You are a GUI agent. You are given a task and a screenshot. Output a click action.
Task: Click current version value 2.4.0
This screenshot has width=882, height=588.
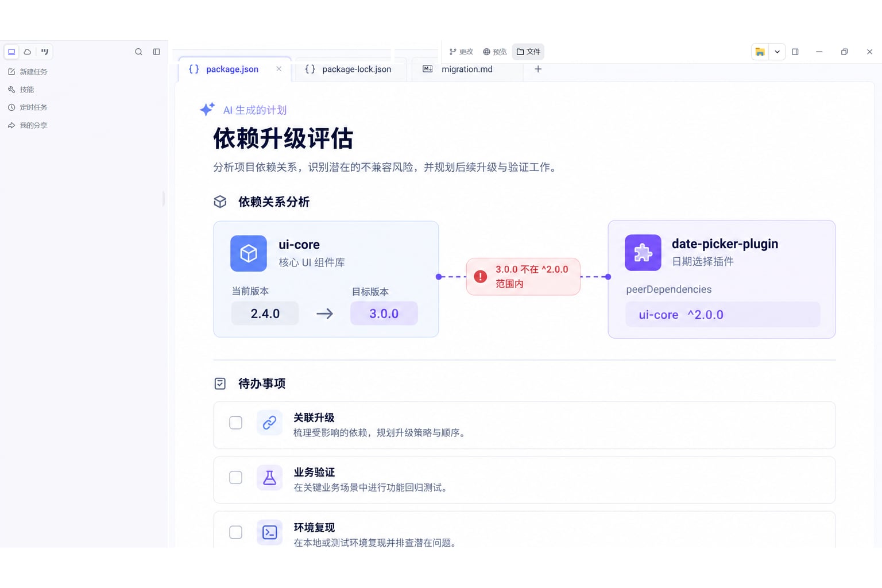[x=265, y=314]
